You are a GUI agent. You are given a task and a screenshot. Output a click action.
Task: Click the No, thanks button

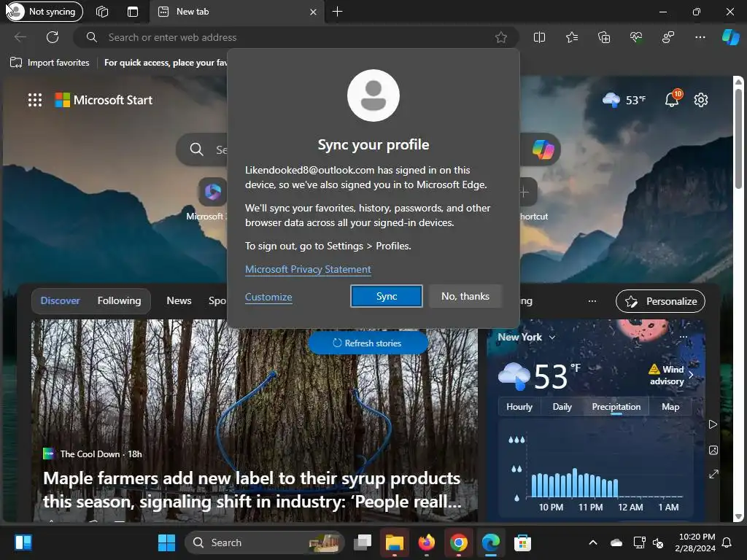(x=465, y=296)
